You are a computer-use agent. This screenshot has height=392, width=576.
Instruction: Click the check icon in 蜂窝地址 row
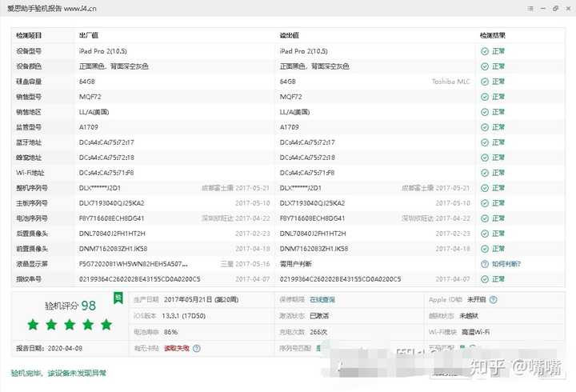[485, 158]
